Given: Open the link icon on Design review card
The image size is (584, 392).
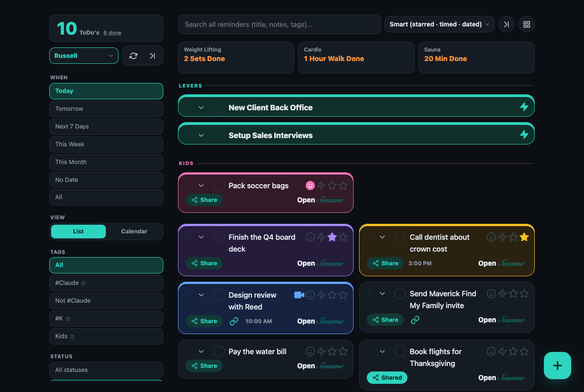Looking at the screenshot, I should tap(234, 321).
